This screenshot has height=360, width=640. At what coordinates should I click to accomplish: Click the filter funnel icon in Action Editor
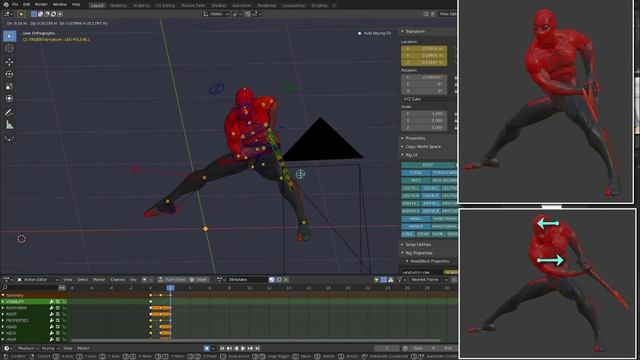click(400, 280)
